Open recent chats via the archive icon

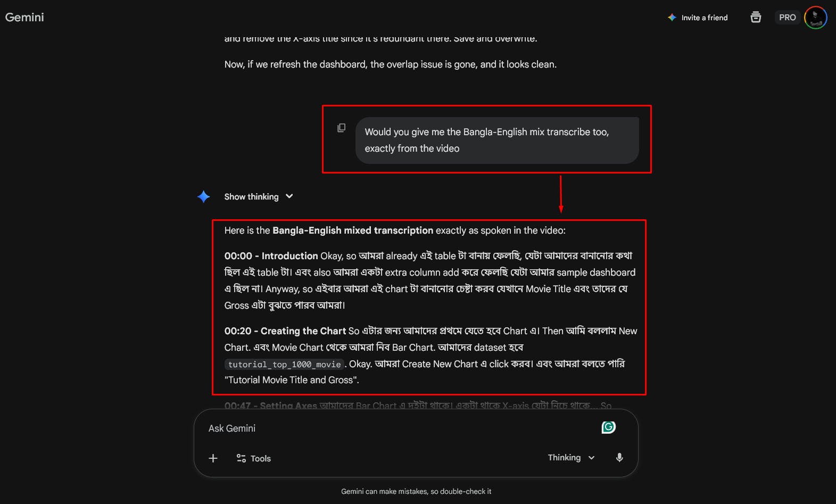point(756,17)
